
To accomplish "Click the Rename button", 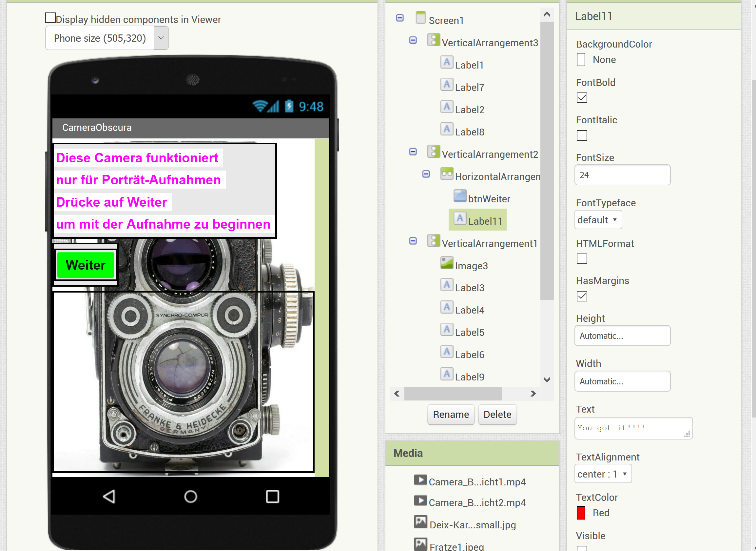I will point(451,414).
